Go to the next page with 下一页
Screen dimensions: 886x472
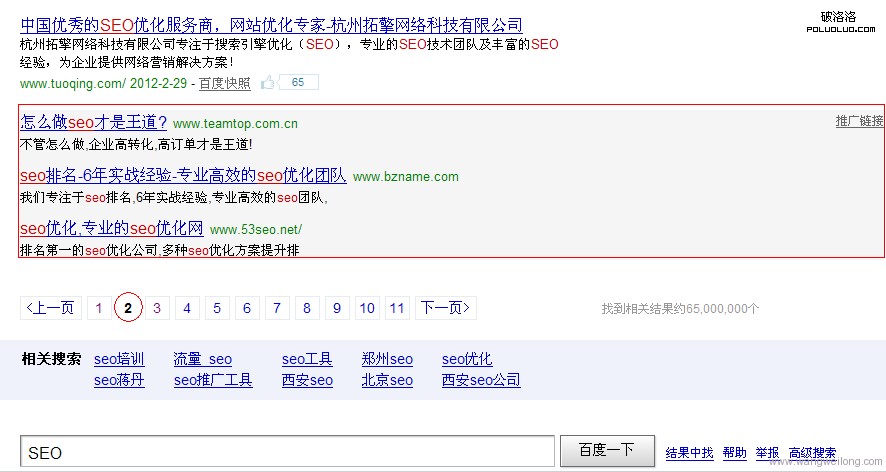click(x=446, y=308)
